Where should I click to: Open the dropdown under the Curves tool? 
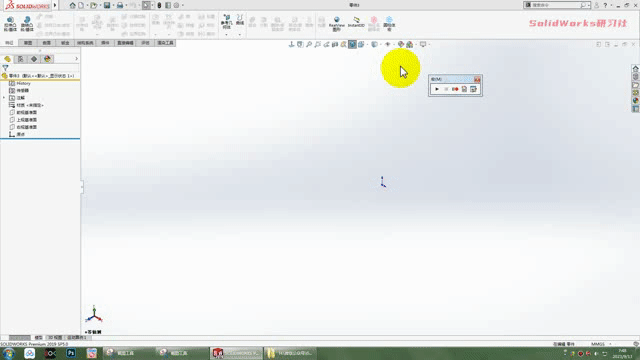coord(240,35)
